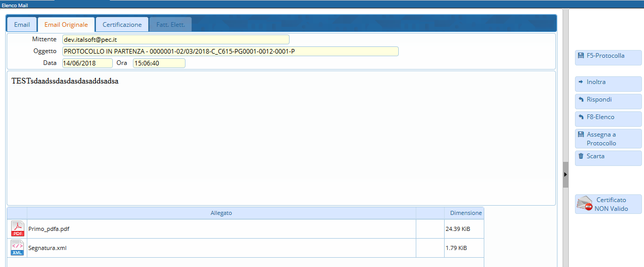The height and width of the screenshot is (267, 644).
Task: Click the invalid certificate envelope icon
Action: point(585,204)
